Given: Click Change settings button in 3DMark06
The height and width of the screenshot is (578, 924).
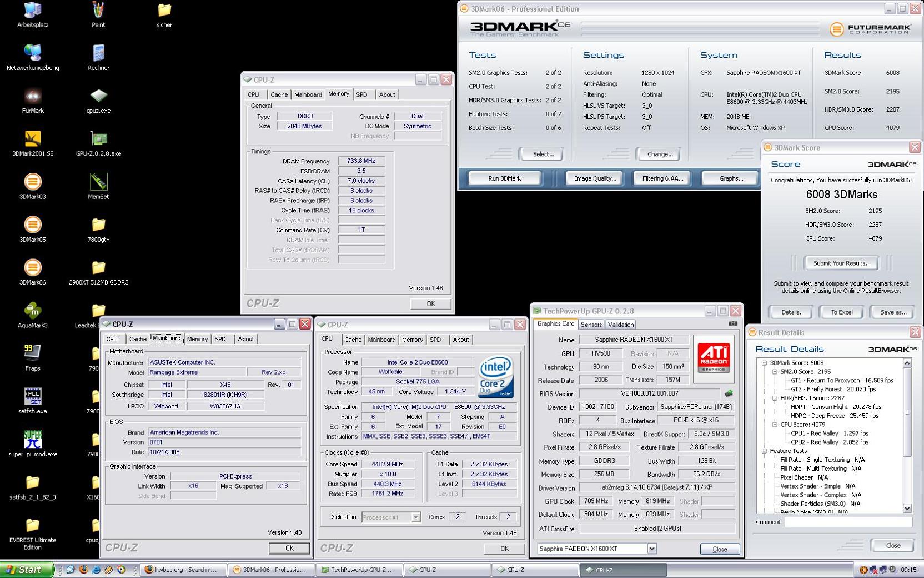Looking at the screenshot, I should coord(659,154).
